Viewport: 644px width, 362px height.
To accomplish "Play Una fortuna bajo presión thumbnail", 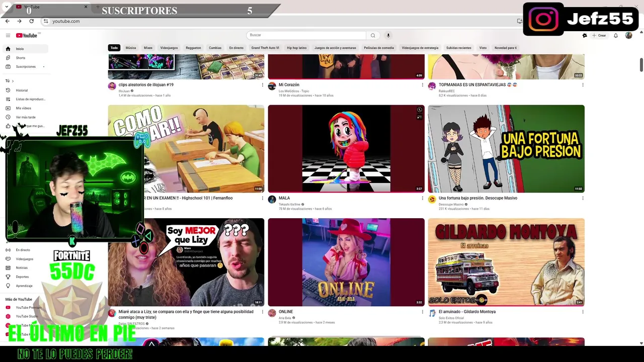I will [506, 149].
